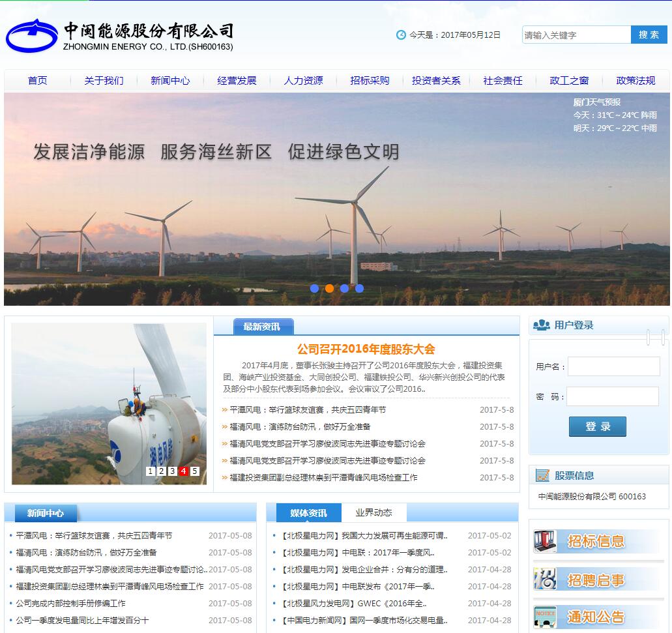Open 我国大力发展可再生能源 media article

coord(364,536)
